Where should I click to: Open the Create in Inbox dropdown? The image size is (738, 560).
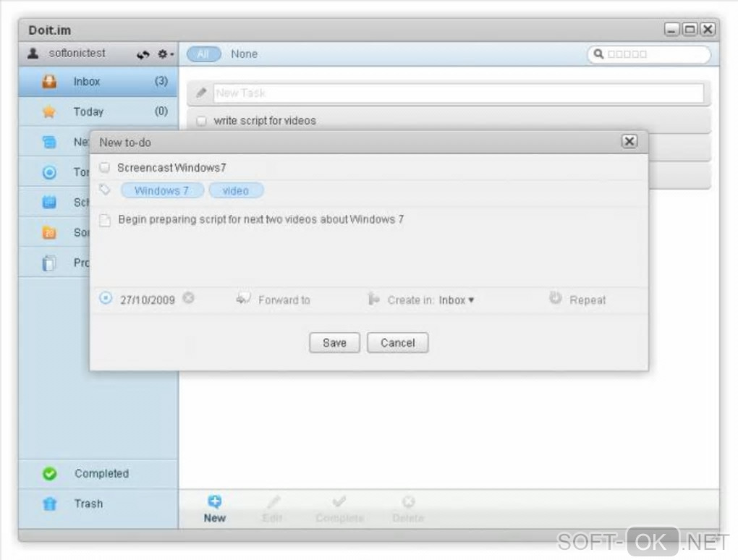[456, 300]
